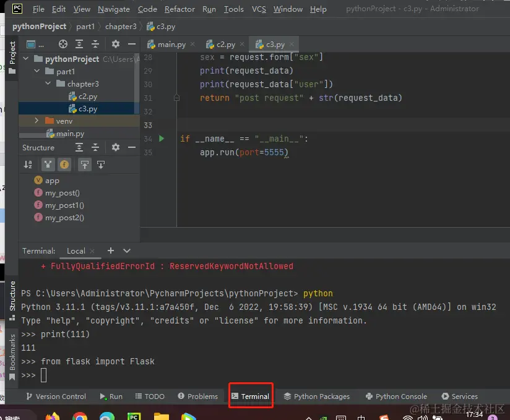Screen dimensions: 510x420
Task: Click the terminal input prompt cursor
Action: [x=43, y=375]
